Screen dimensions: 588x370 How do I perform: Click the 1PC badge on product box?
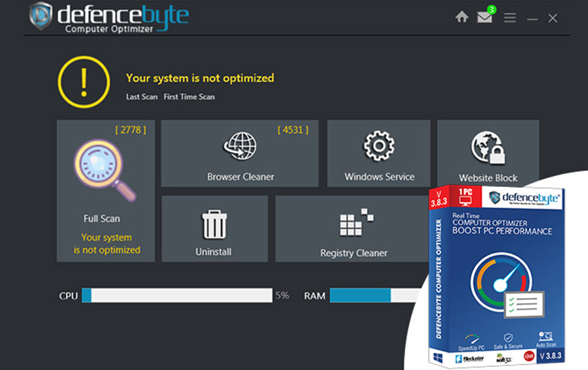pyautogui.click(x=465, y=197)
